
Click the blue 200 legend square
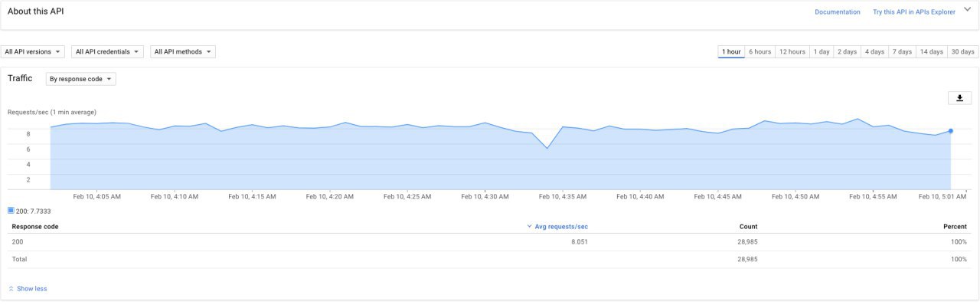[x=11, y=210]
